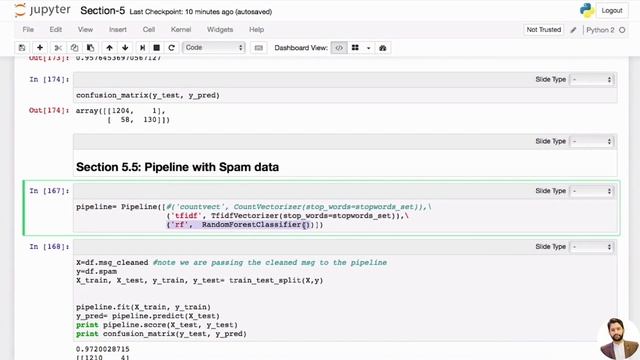Move selected cell down
Screen dimensions: 640x360
click(125, 48)
